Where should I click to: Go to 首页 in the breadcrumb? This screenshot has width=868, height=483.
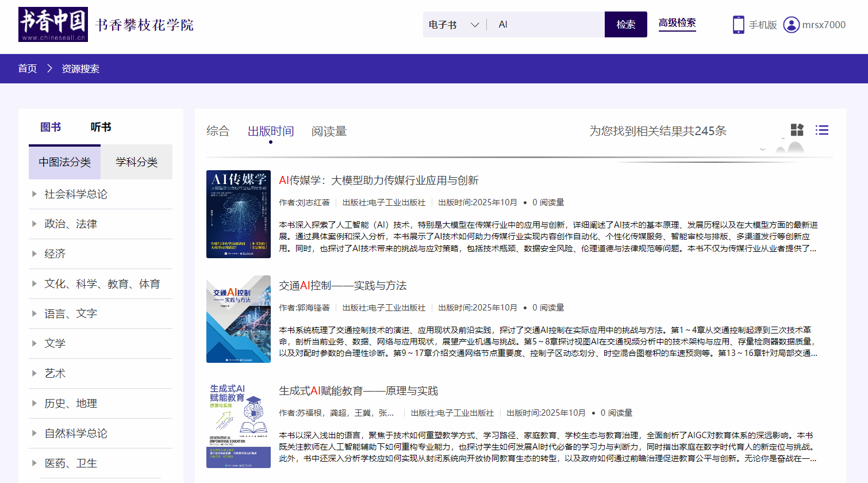click(28, 68)
